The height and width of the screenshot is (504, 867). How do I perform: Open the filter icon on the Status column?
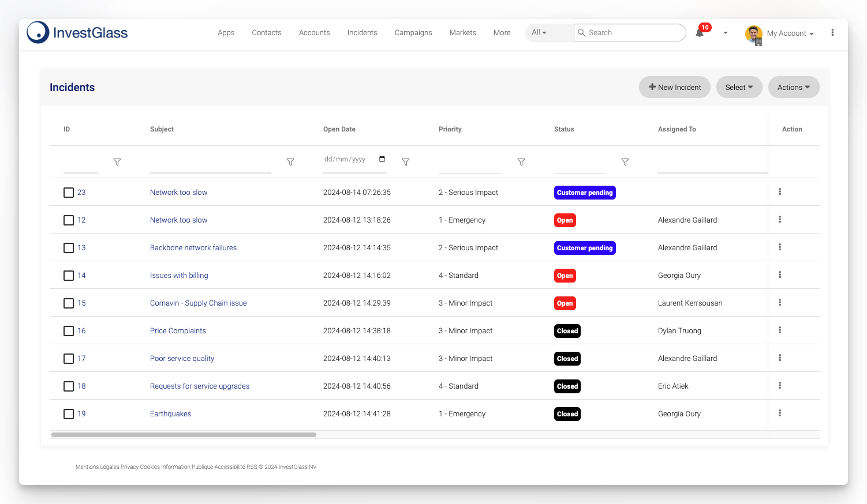(x=625, y=162)
